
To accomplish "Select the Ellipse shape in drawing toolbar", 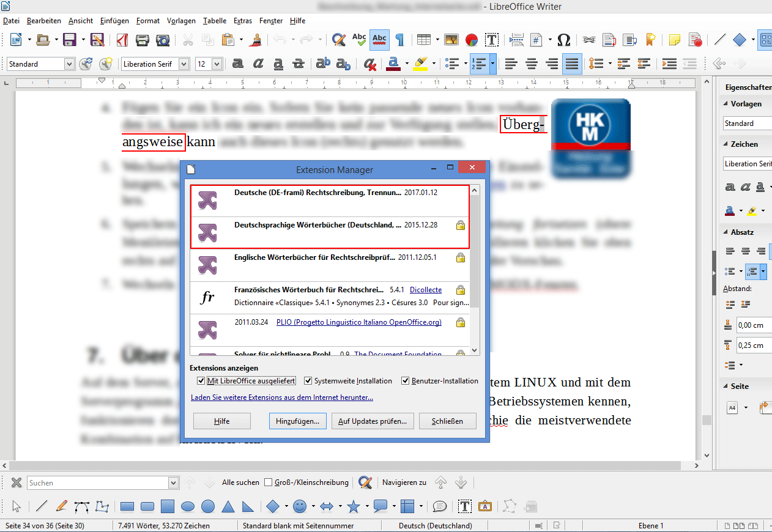I will pos(188,506).
